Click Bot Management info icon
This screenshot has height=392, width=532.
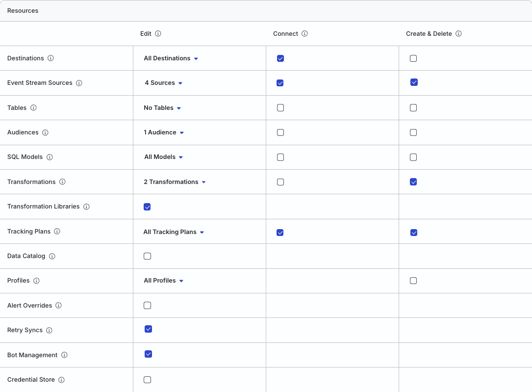pos(64,355)
